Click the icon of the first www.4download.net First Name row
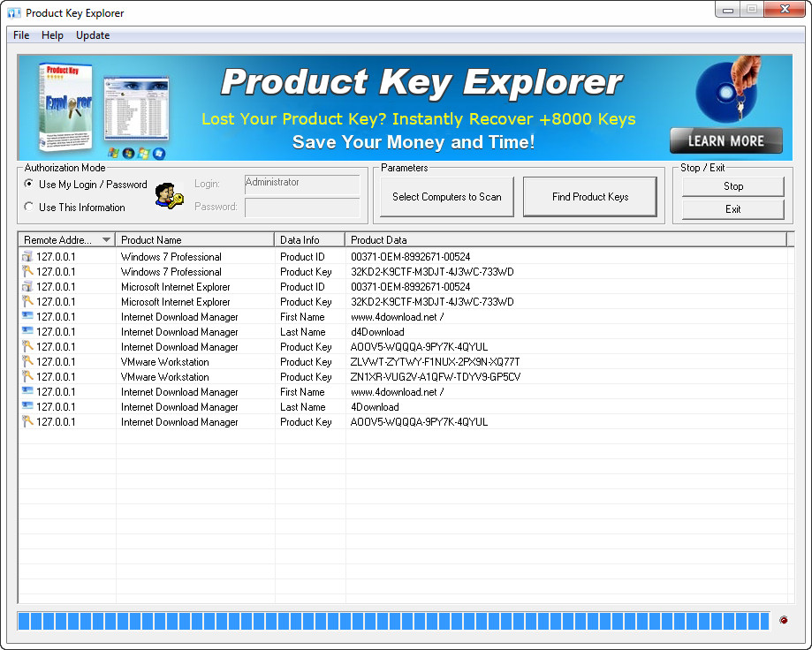Viewport: 812px width, 650px height. point(27,315)
